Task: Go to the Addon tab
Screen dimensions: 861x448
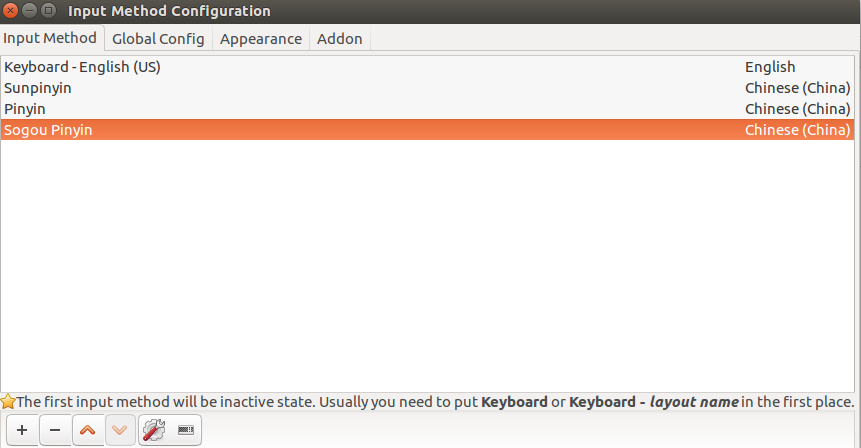Action: tap(340, 39)
